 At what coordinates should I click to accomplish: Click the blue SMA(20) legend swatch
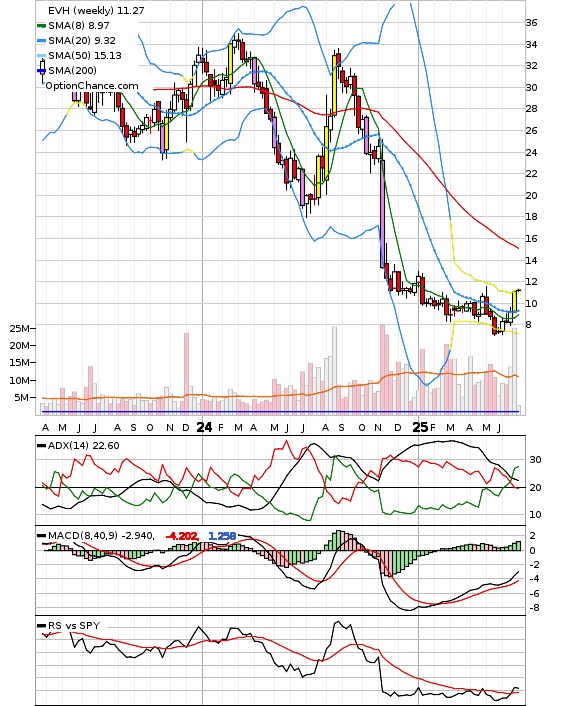pyautogui.click(x=41, y=41)
